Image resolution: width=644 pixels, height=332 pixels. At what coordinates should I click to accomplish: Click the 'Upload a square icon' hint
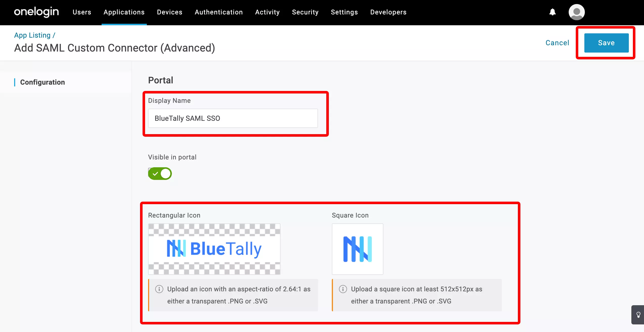(417, 295)
